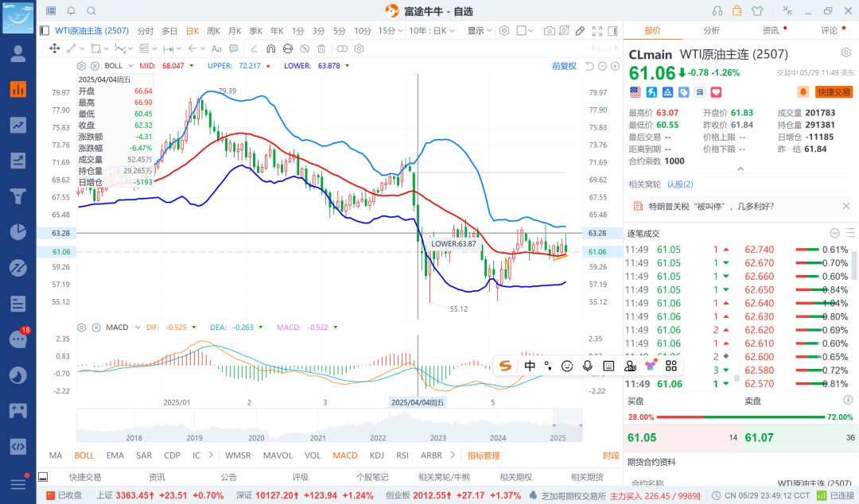Set price alert with orange bell icon

803,92
